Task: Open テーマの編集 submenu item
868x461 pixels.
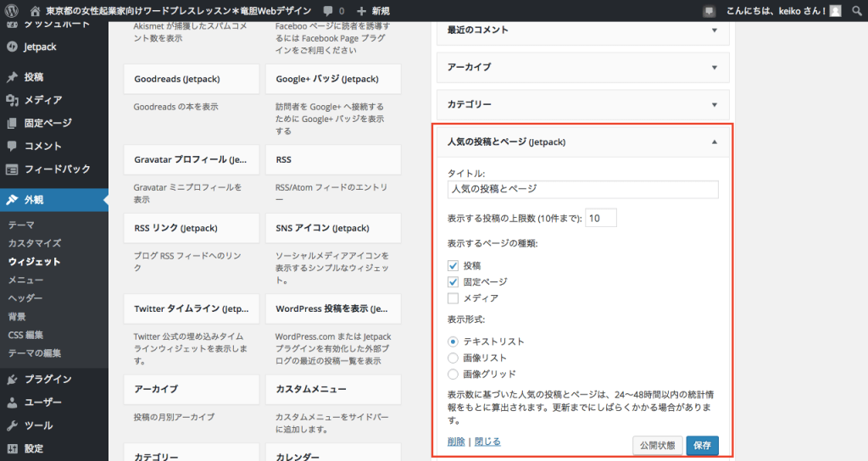Action: click(34, 353)
